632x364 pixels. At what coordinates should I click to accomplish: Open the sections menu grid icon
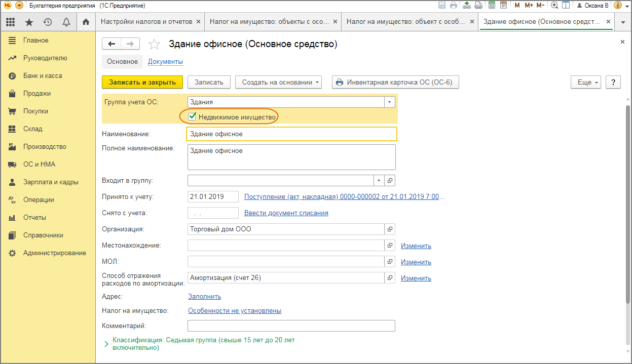(11, 22)
